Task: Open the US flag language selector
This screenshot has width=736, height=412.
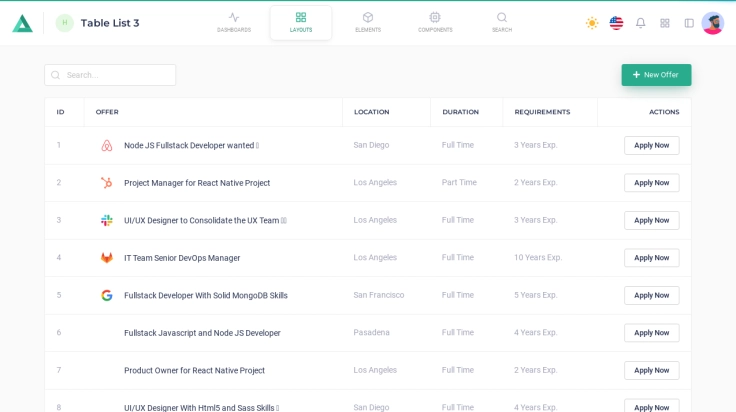Action: (616, 23)
